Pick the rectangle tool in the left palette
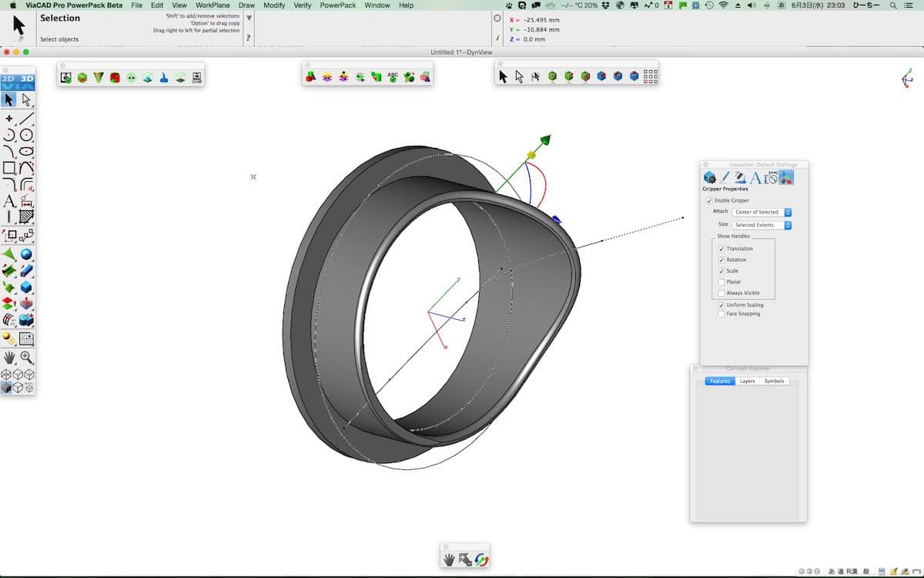Image resolution: width=924 pixels, height=578 pixels. [9, 167]
